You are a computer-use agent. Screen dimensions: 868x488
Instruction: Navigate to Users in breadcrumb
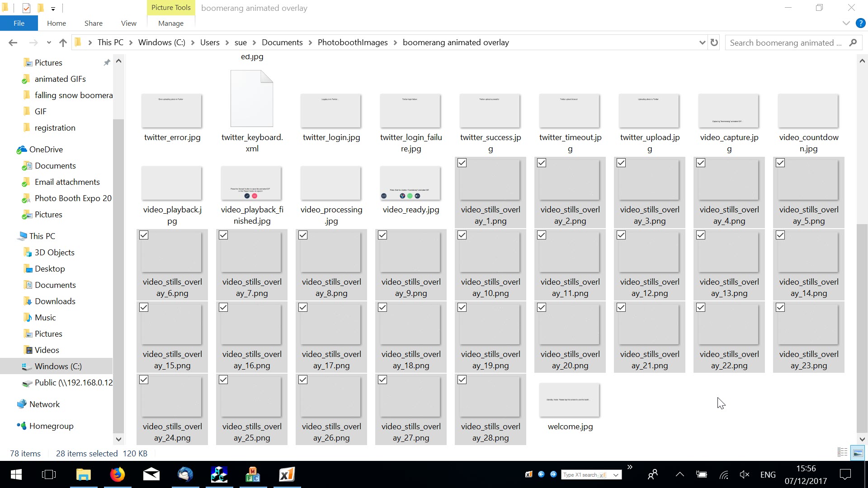210,42
